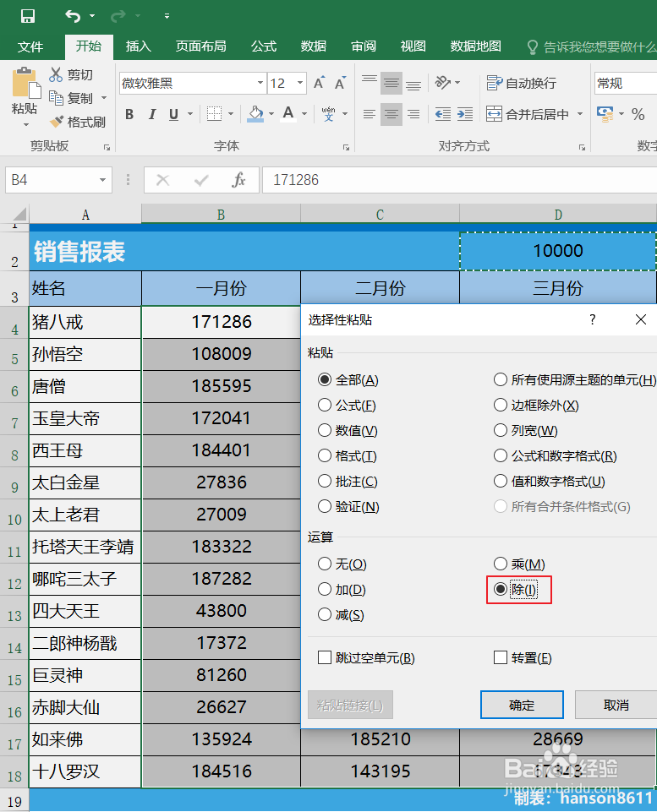Click the formula bar showing 171286
The height and width of the screenshot is (812, 657).
pos(460,180)
